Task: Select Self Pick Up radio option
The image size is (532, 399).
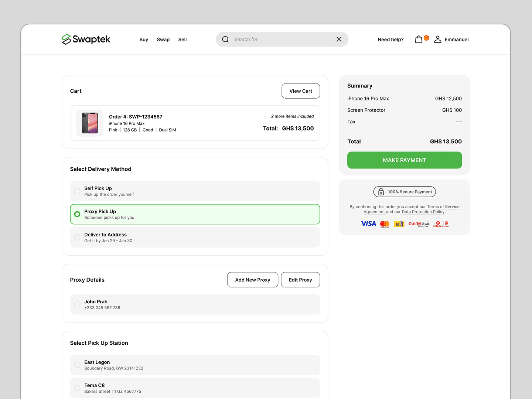Action: pyautogui.click(x=195, y=191)
